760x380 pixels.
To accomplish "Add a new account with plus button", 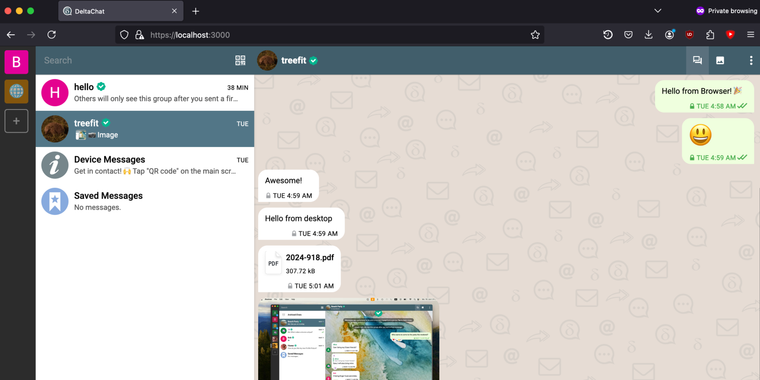I will click(16, 121).
